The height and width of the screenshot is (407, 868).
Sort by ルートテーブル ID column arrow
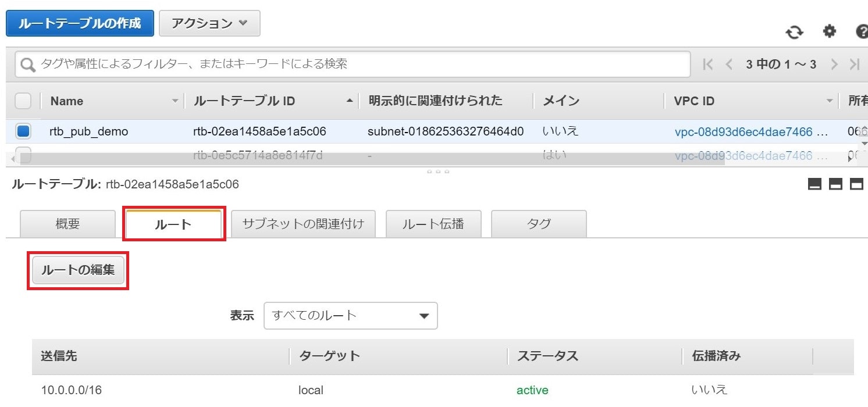(x=349, y=101)
